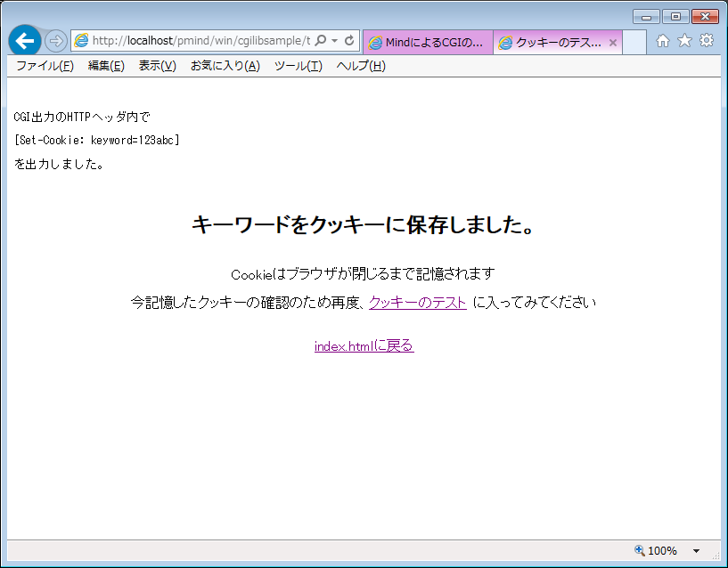Switch to the MindによるCGIの... tab
The image size is (728, 568).
point(428,43)
